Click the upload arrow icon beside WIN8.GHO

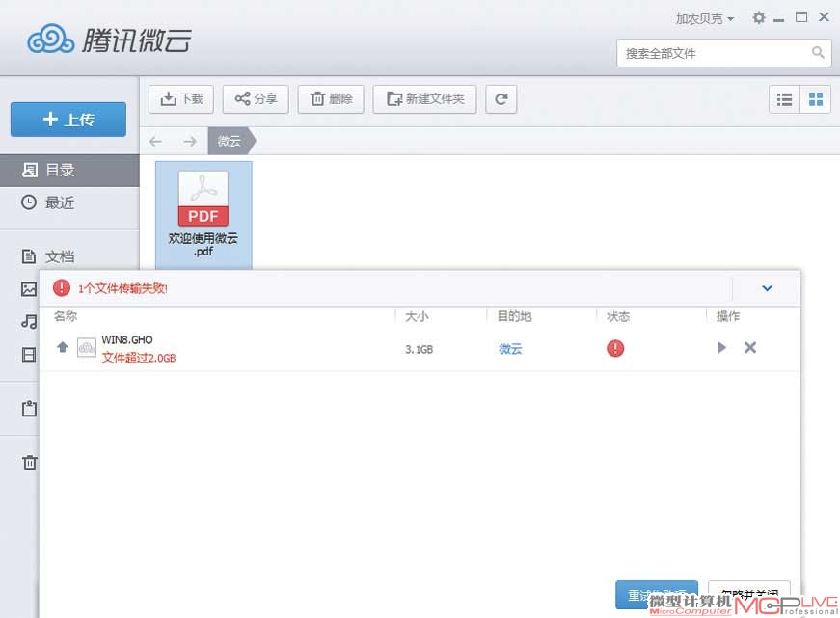(63, 347)
